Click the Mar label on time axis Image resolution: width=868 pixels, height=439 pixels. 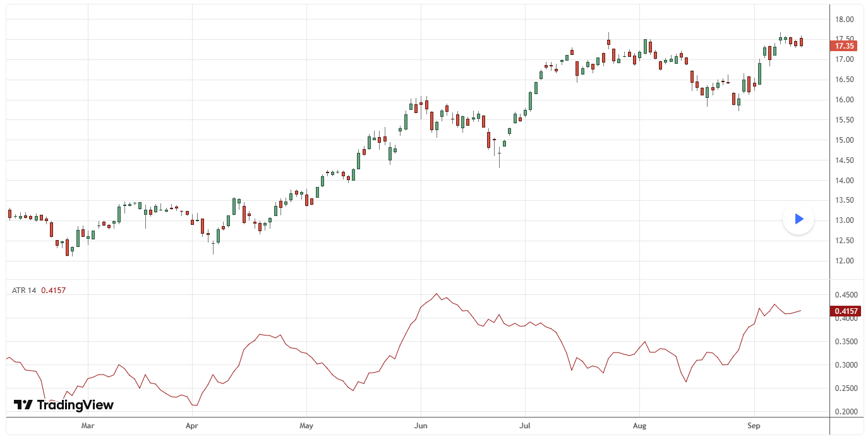(x=88, y=426)
